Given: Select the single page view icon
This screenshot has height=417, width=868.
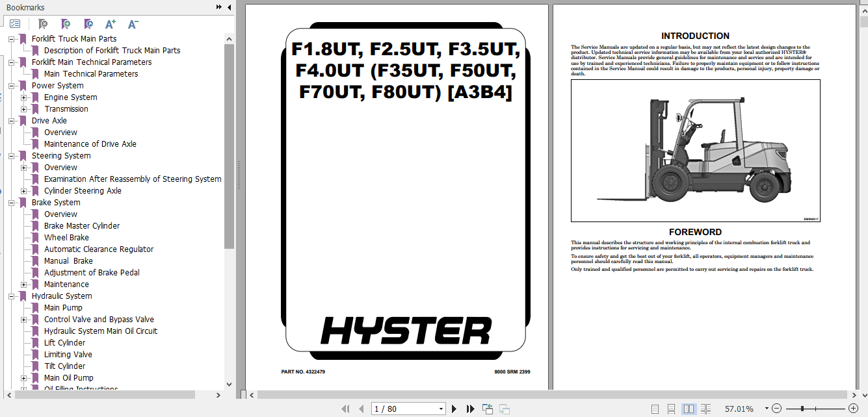Looking at the screenshot, I should pyautogui.click(x=655, y=409).
